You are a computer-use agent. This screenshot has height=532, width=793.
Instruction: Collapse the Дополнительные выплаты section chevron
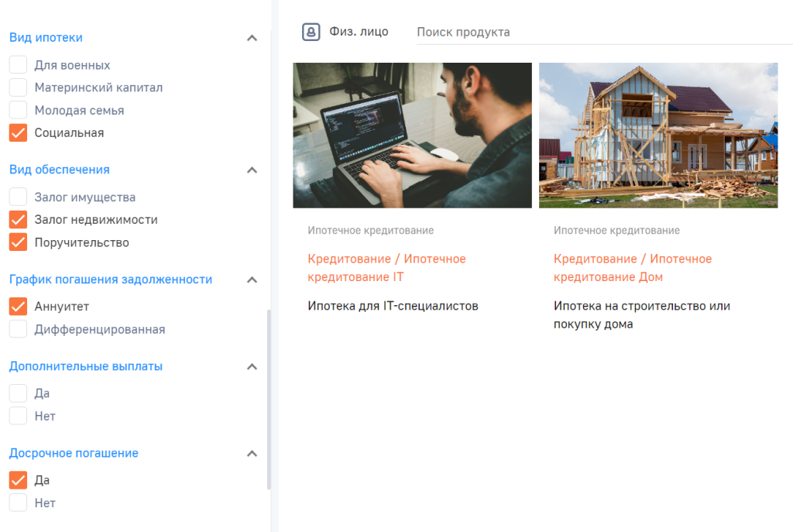click(x=252, y=366)
